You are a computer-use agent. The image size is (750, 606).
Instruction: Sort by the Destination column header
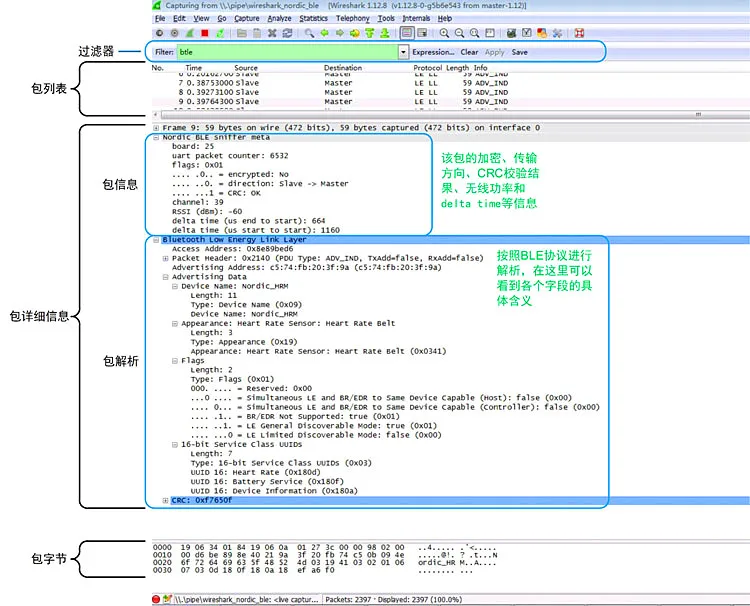click(342, 68)
